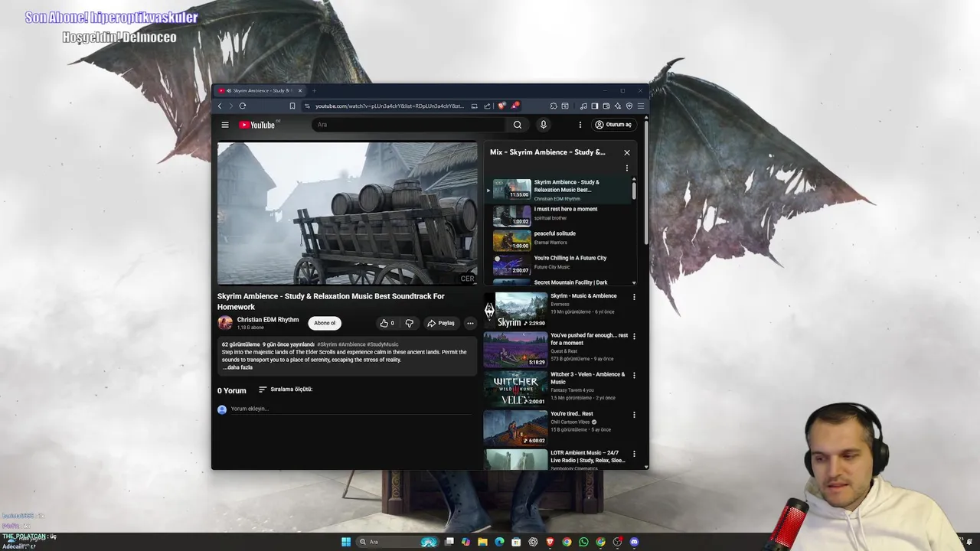Open the Witcher 3 Velen video thumbnail

click(515, 389)
